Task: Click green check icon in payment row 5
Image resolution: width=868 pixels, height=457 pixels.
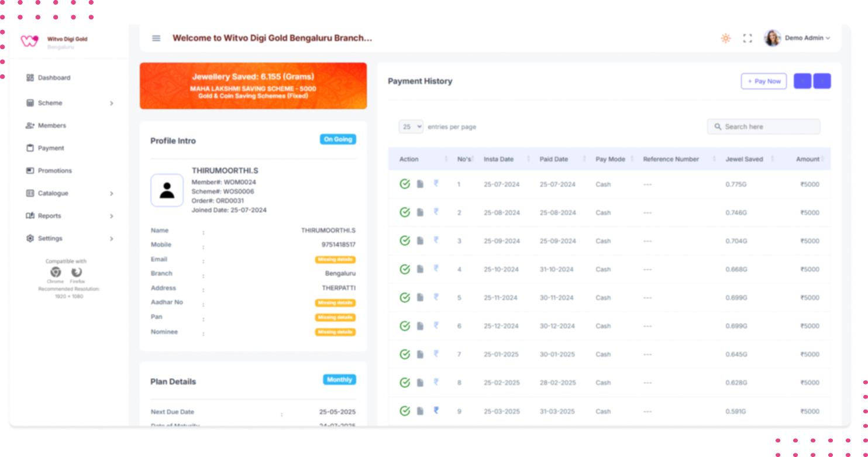Action: [405, 298]
